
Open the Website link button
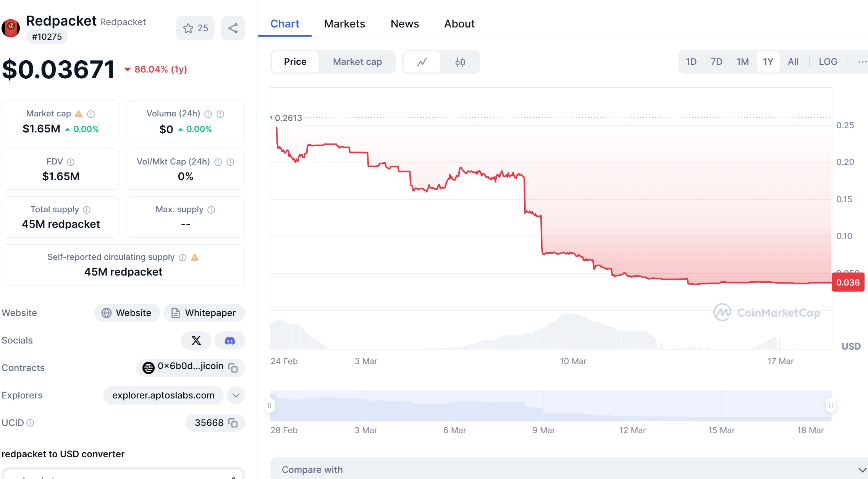click(x=127, y=313)
